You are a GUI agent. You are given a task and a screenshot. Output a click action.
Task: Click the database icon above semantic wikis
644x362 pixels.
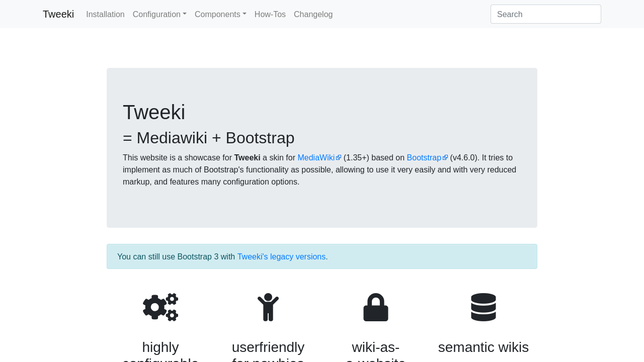pyautogui.click(x=484, y=307)
